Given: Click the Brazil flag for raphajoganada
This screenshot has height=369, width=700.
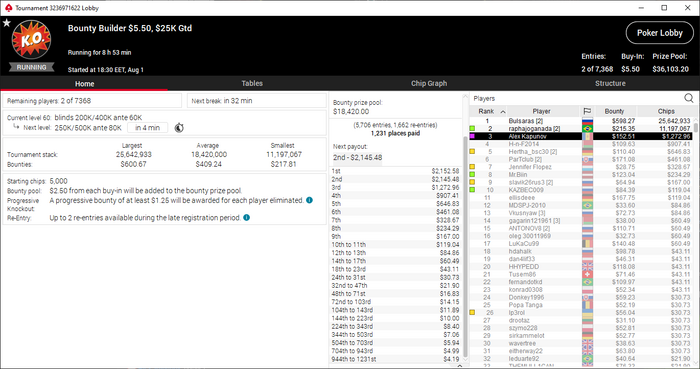Looking at the screenshot, I should click(588, 129).
